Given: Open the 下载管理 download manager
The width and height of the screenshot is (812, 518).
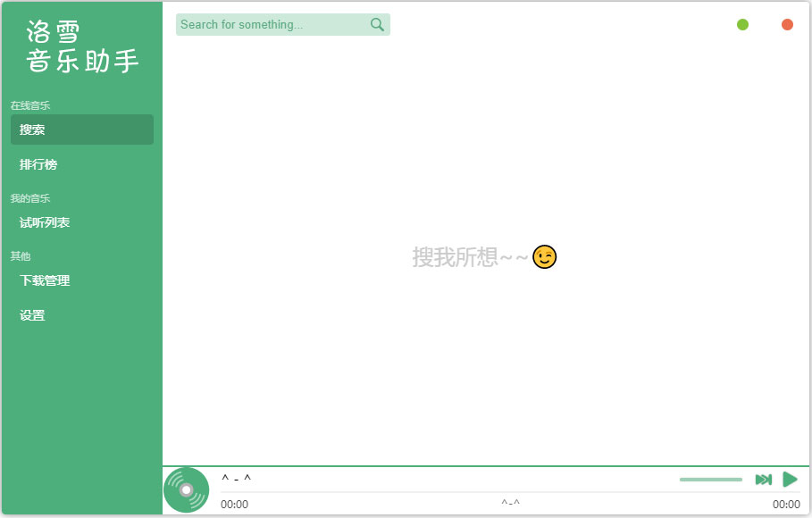Looking at the screenshot, I should 44,280.
